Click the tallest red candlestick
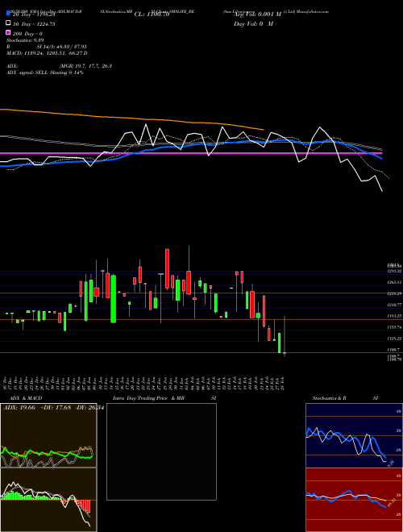Viewport: 403px width, 532px height. point(167,268)
